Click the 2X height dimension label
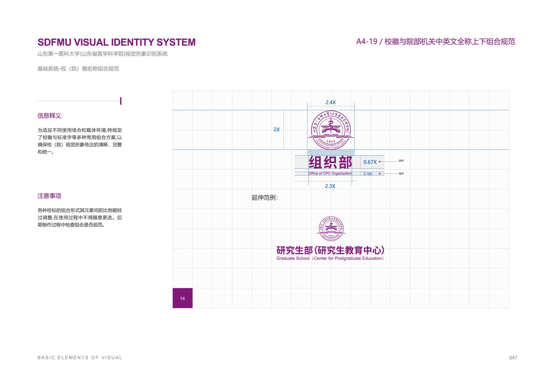Viewport: 555px width, 392px height. coord(276,129)
